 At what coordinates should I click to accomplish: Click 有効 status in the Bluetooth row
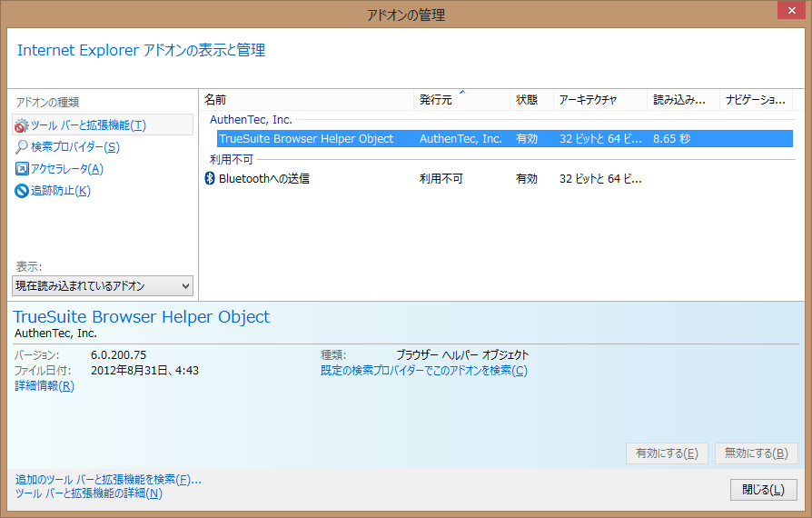pyautogui.click(x=527, y=179)
